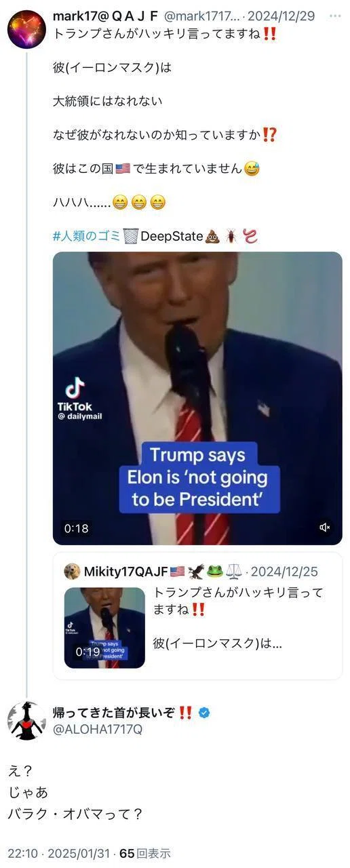Image resolution: width=350 pixels, height=868 pixels.
Task: Open the 帰ってきた首が長いぞ profile avatar
Action: (x=26, y=720)
